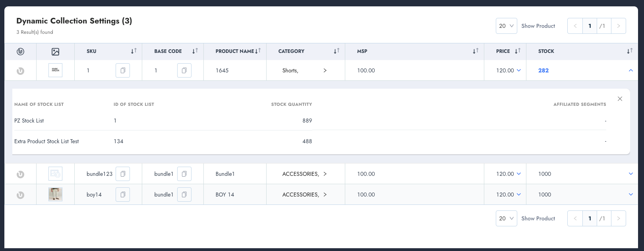Toggle status icon for Bundle1 row

pyautogui.click(x=20, y=174)
